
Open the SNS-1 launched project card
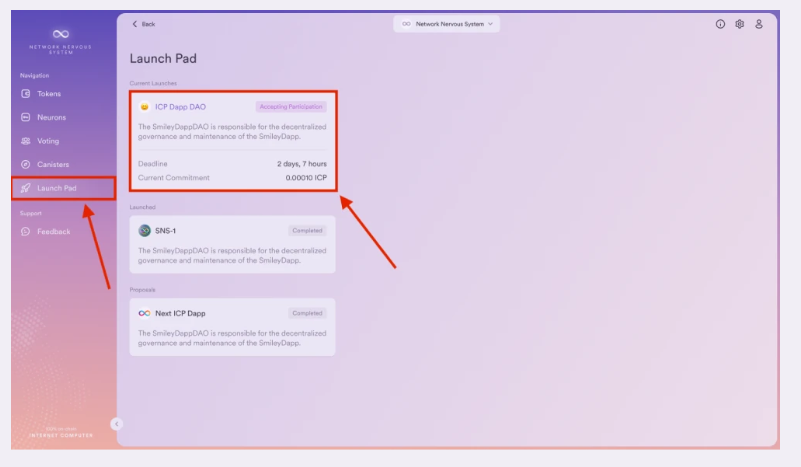coord(232,244)
